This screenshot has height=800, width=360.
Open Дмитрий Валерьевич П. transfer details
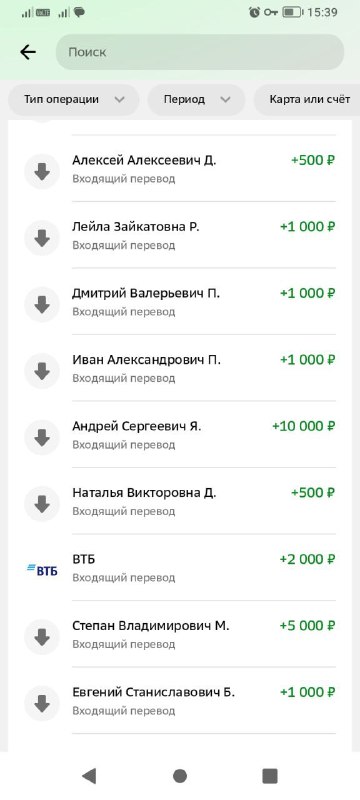[180, 302]
